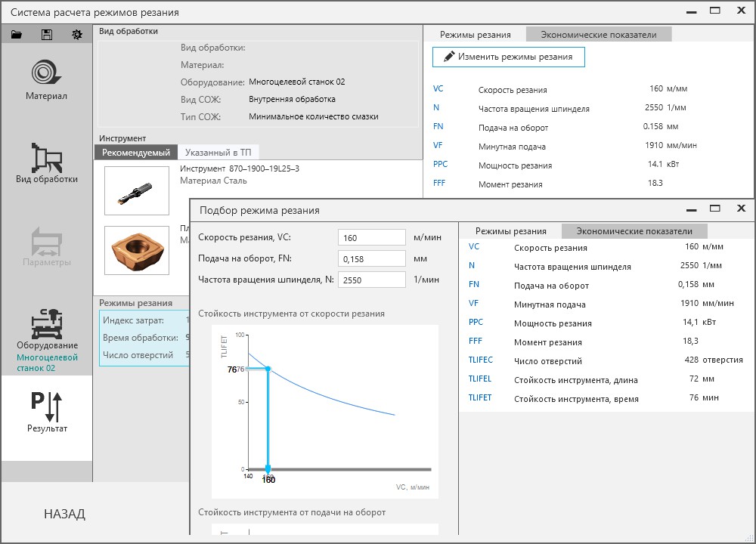
Task: Click the save diskette icon
Action: [47, 34]
